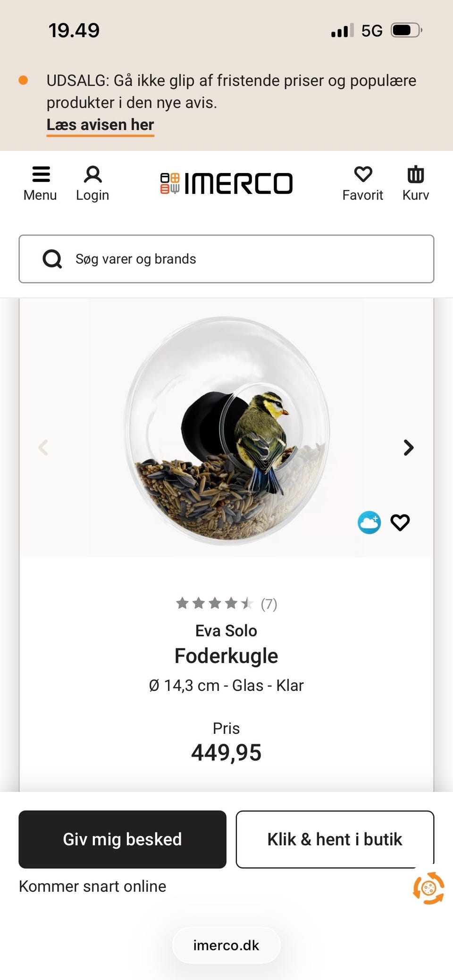This screenshot has height=980, width=453.
Task: Open the hamburger Menu
Action: [40, 182]
